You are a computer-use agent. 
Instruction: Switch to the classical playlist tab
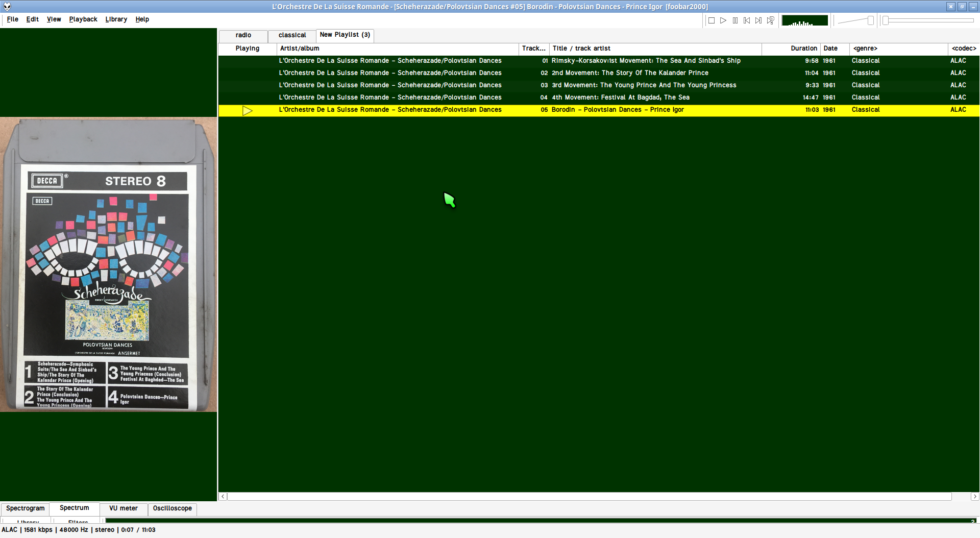292,35
